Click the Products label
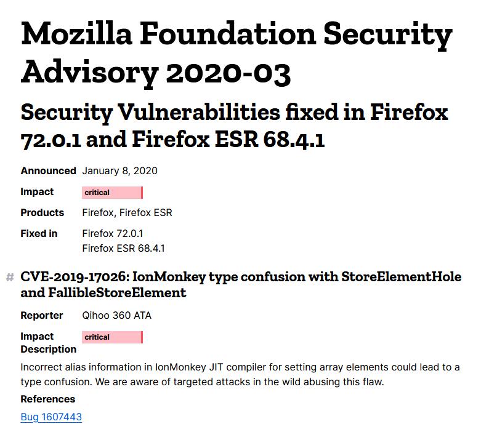 pyautogui.click(x=42, y=213)
